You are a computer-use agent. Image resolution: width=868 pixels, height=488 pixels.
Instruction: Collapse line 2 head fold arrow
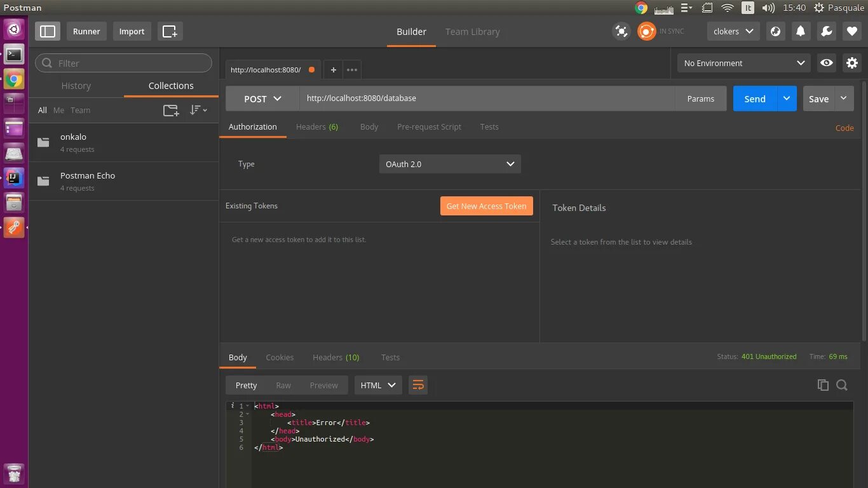click(x=248, y=414)
